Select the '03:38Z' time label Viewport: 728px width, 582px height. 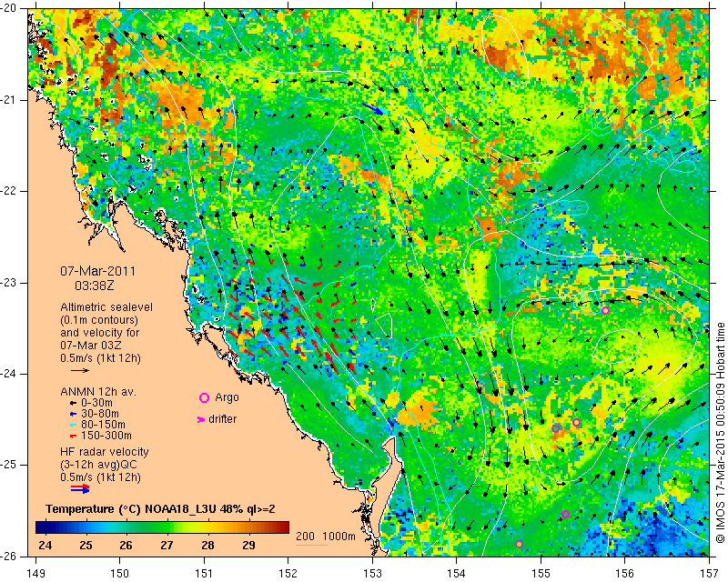tap(95, 286)
